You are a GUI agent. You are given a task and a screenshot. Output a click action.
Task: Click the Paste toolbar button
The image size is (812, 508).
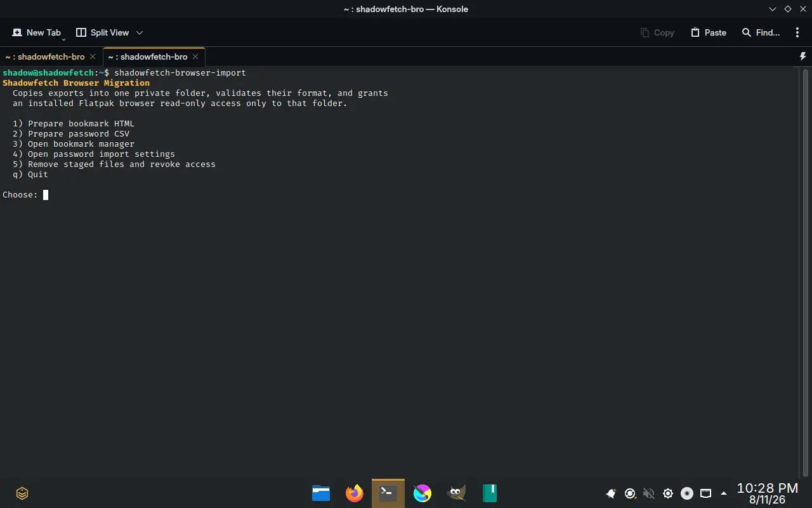pyautogui.click(x=709, y=32)
